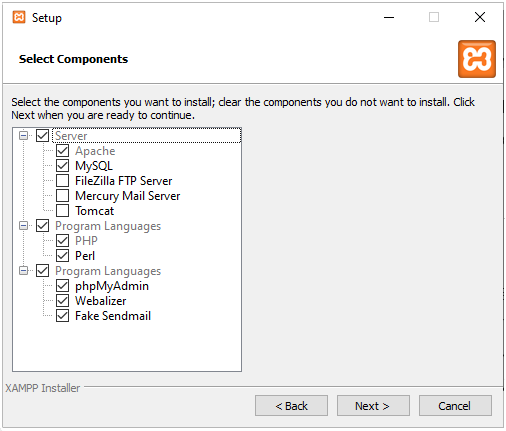Select the Server tree label

(71, 136)
